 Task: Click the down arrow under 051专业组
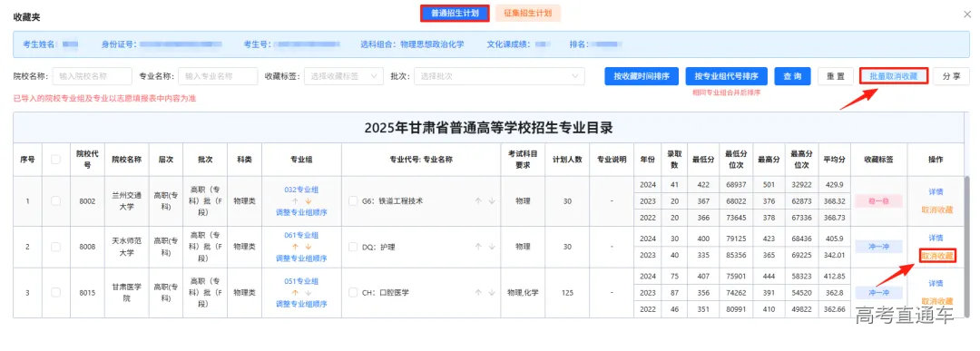(309, 292)
